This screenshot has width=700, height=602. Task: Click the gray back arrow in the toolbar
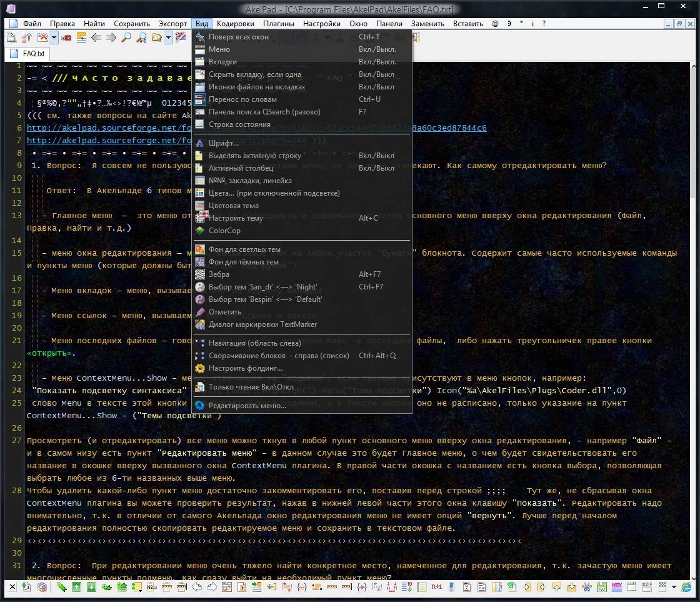[96, 38]
